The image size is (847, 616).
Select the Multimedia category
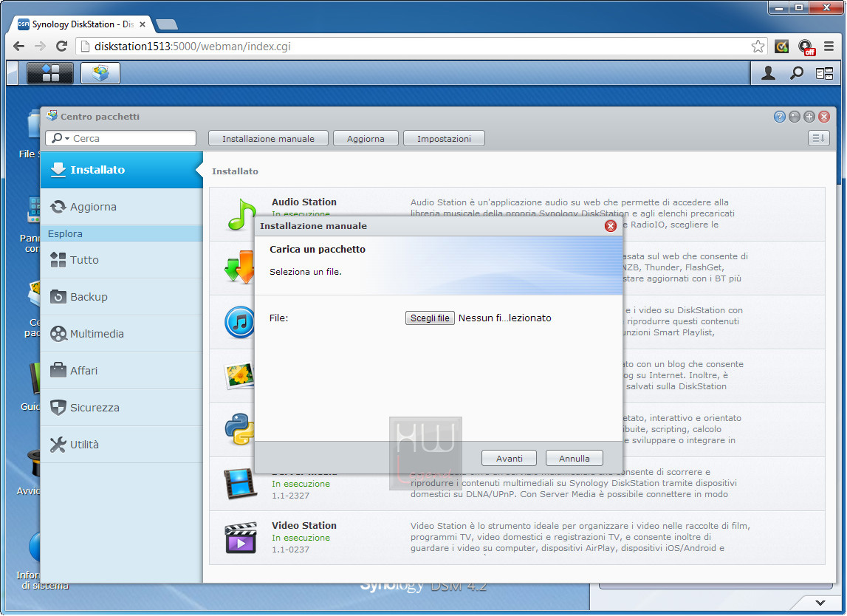click(x=122, y=334)
